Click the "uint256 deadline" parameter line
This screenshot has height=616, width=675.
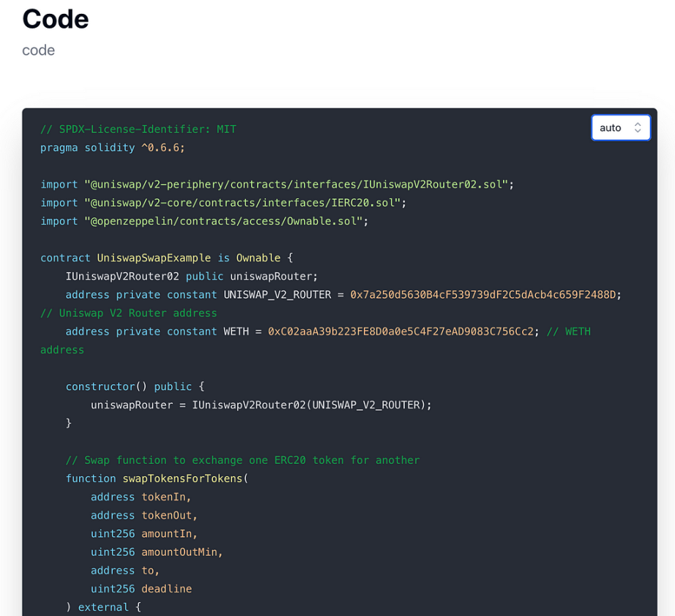click(141, 589)
